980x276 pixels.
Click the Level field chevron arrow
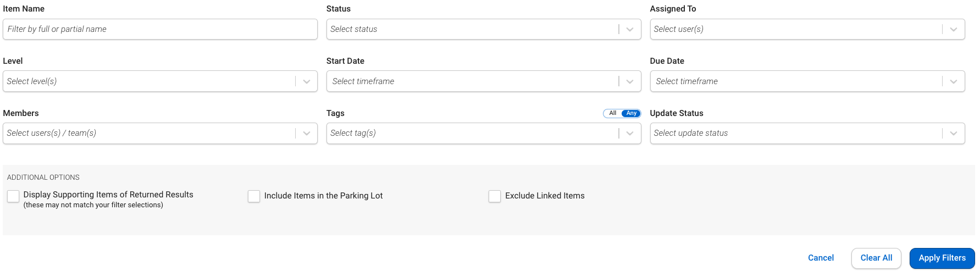point(307,81)
